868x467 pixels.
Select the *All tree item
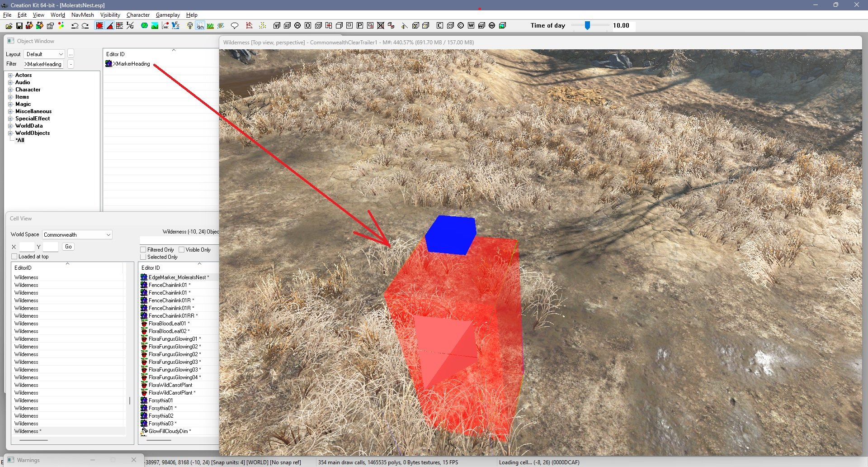(x=20, y=140)
